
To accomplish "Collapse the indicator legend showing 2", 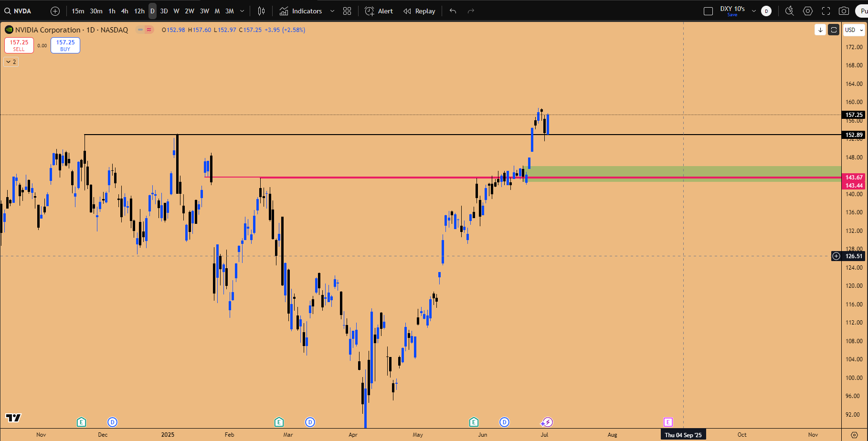I will coord(11,62).
